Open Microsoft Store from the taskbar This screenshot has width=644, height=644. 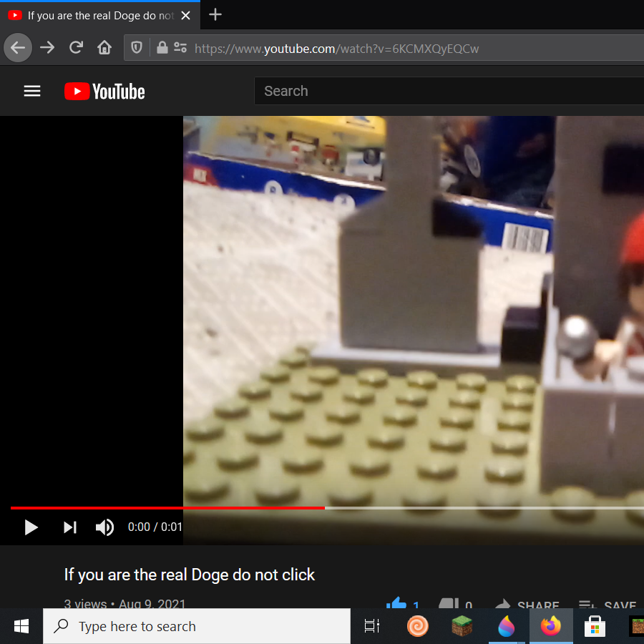[595, 627]
